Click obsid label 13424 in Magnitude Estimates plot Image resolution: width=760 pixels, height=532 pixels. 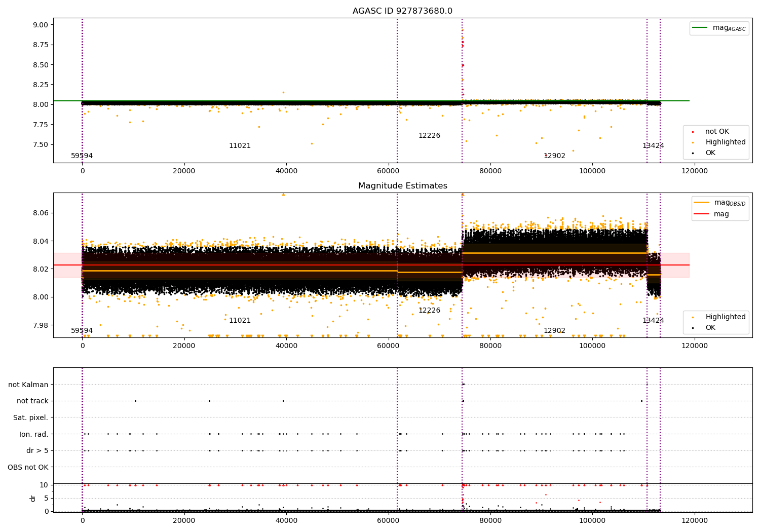(x=653, y=321)
